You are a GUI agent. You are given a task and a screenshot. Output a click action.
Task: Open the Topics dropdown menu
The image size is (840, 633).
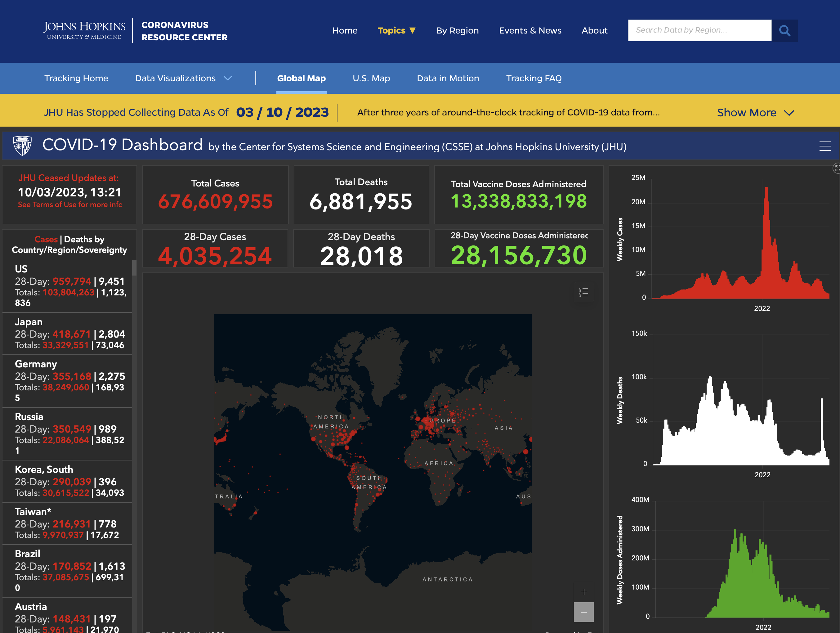coord(396,30)
